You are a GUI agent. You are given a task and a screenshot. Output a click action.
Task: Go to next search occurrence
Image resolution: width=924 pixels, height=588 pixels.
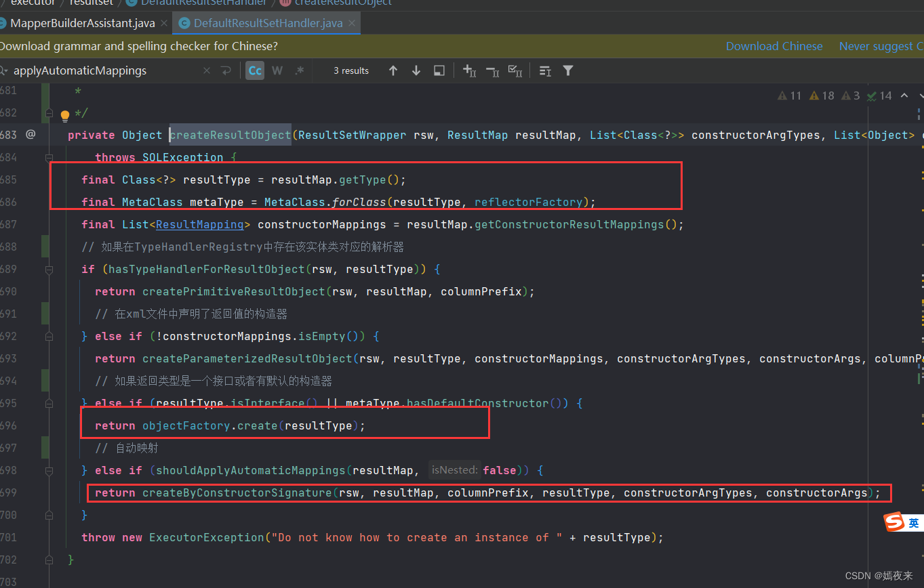click(416, 70)
